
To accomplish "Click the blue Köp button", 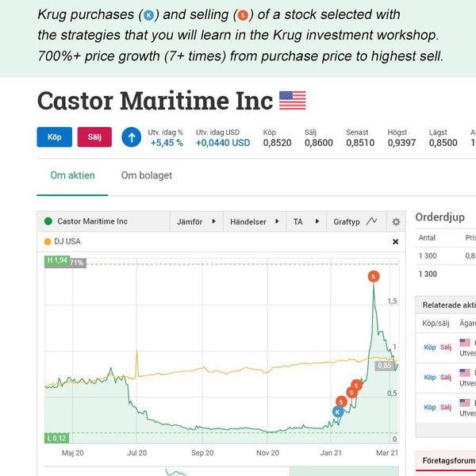I will (x=54, y=137).
